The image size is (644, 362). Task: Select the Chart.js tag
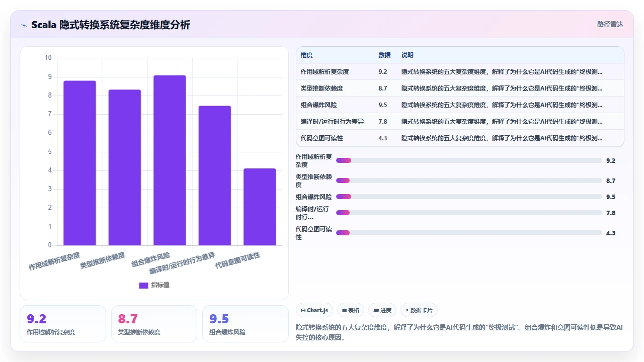(x=314, y=310)
